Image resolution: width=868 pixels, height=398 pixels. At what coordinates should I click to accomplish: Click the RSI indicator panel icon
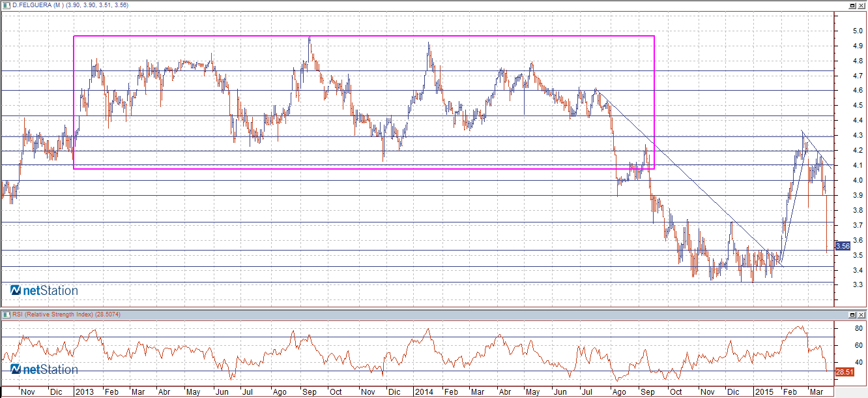tap(6, 314)
